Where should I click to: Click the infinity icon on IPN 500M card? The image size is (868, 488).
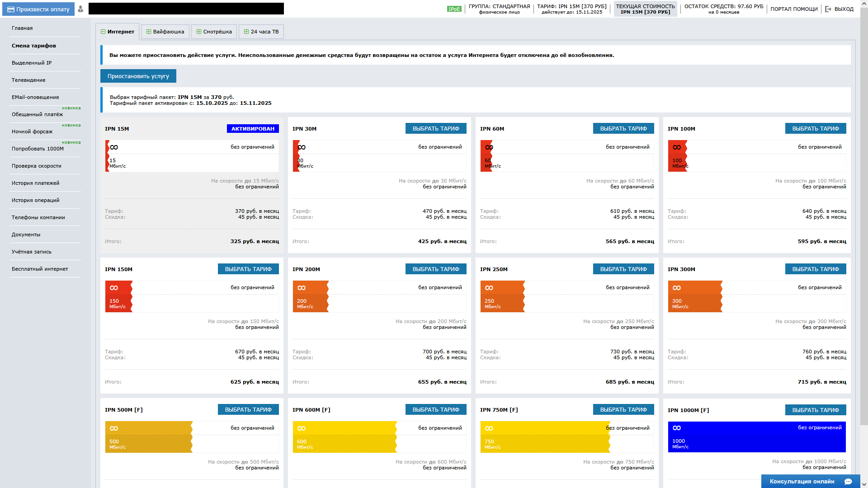tap(114, 428)
